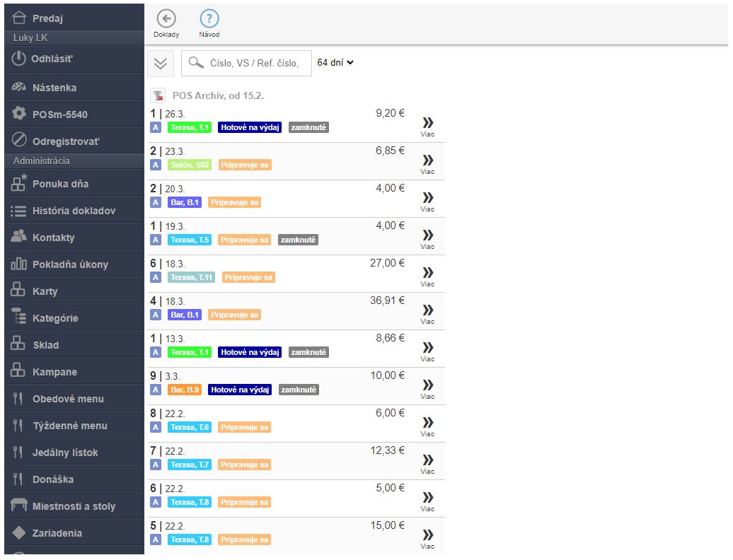Expand the double-chevron filter panel button
Image resolution: width=733 pixels, height=560 pixels.
tap(161, 63)
